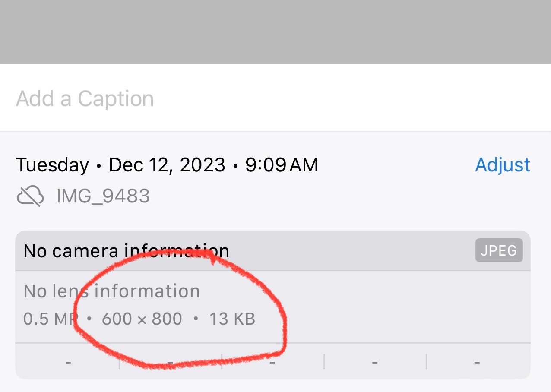Tap the fourth empty cell in exposure row
The image size is (551, 392).
point(375,362)
